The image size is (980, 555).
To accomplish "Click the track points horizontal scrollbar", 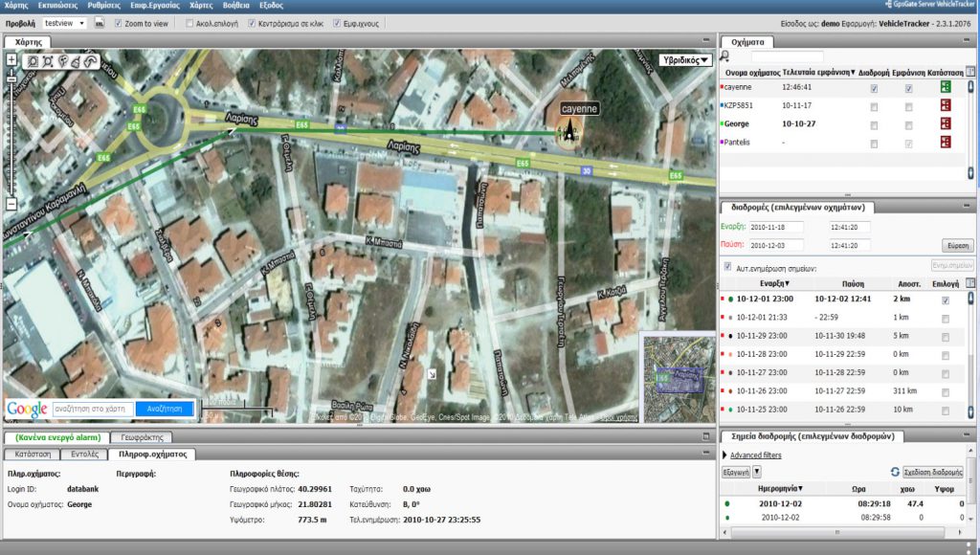I will [837, 532].
